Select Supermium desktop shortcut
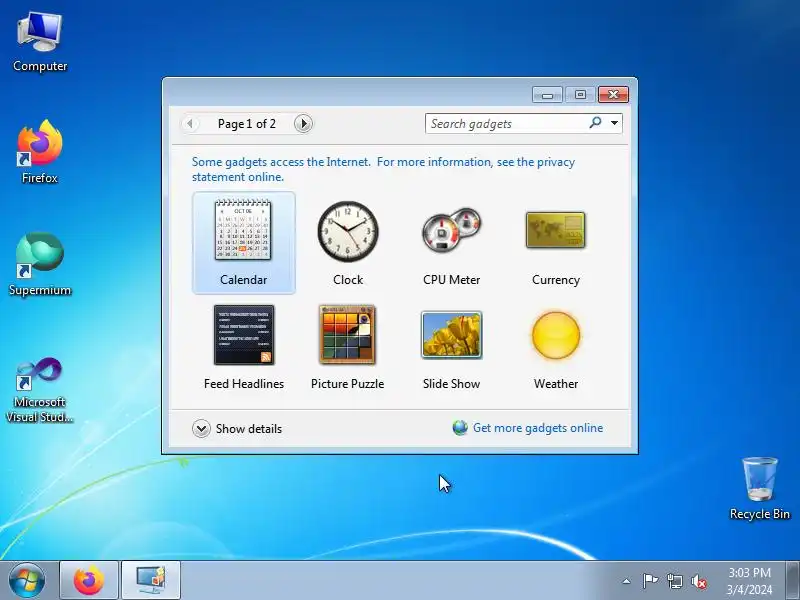The height and width of the screenshot is (600, 800). (40, 264)
